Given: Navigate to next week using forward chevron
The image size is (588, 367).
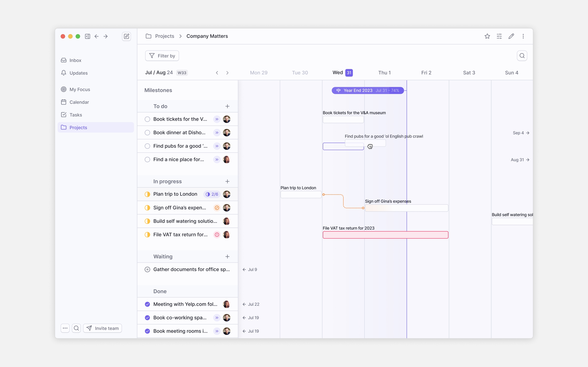Looking at the screenshot, I should [x=228, y=72].
